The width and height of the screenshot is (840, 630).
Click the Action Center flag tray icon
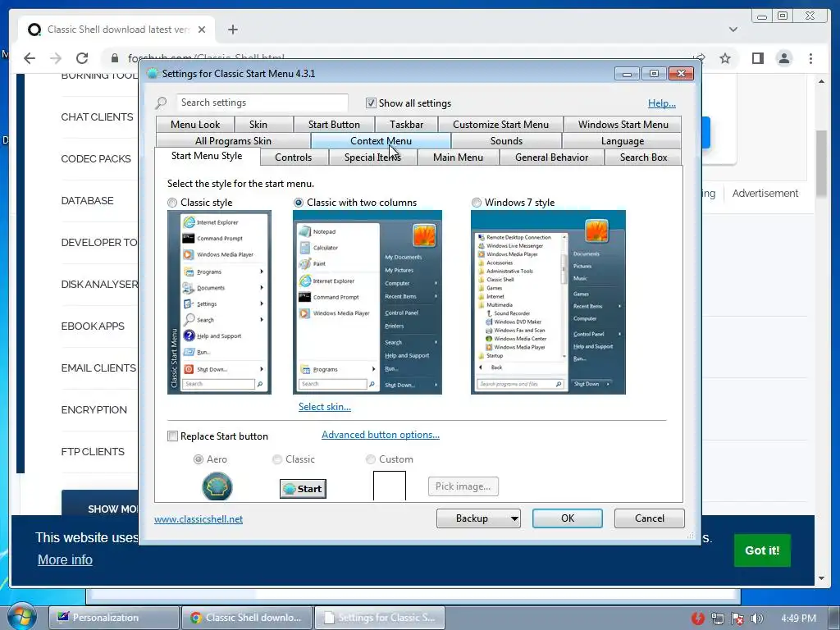[737, 619]
